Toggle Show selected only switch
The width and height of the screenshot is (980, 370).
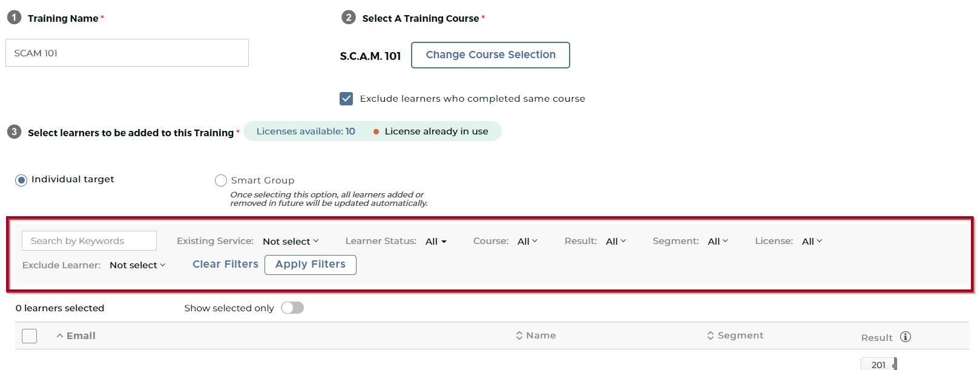(x=292, y=308)
